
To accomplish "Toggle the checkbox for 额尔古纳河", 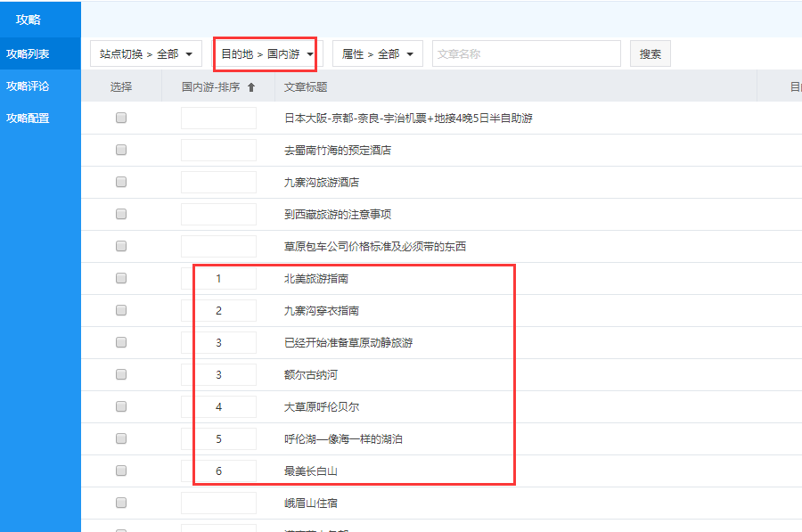I will [121, 375].
